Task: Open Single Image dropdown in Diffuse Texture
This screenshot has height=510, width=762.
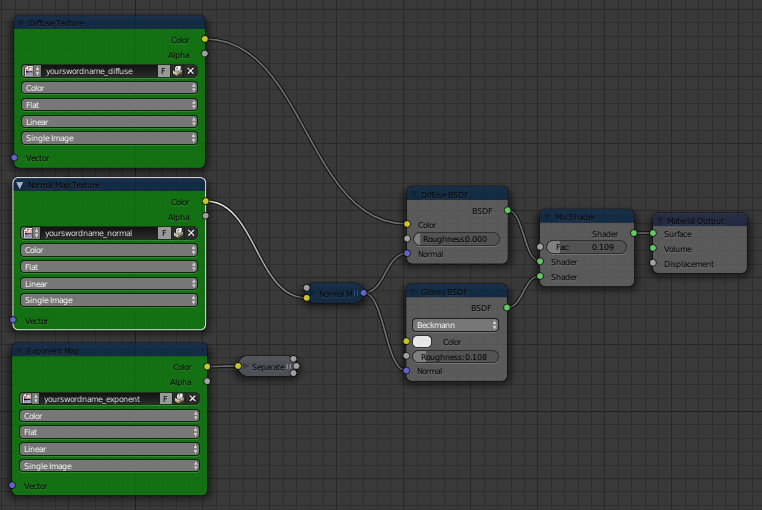Action: [109, 138]
